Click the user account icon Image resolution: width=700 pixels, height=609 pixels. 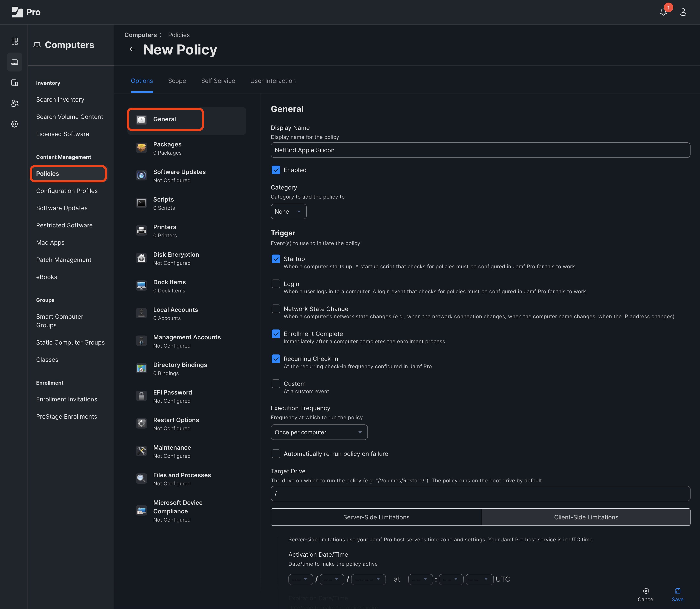point(683,12)
